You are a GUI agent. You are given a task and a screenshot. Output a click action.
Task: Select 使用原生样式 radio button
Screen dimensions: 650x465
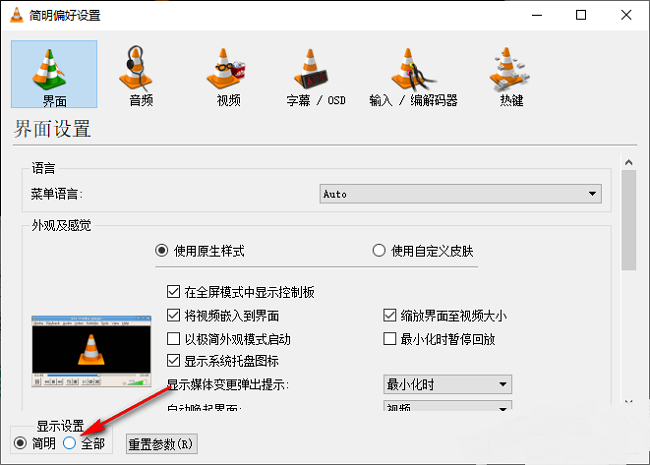(161, 251)
